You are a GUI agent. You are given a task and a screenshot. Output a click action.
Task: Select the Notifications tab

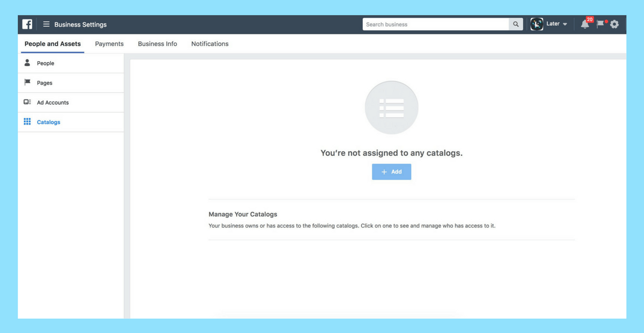pos(210,44)
